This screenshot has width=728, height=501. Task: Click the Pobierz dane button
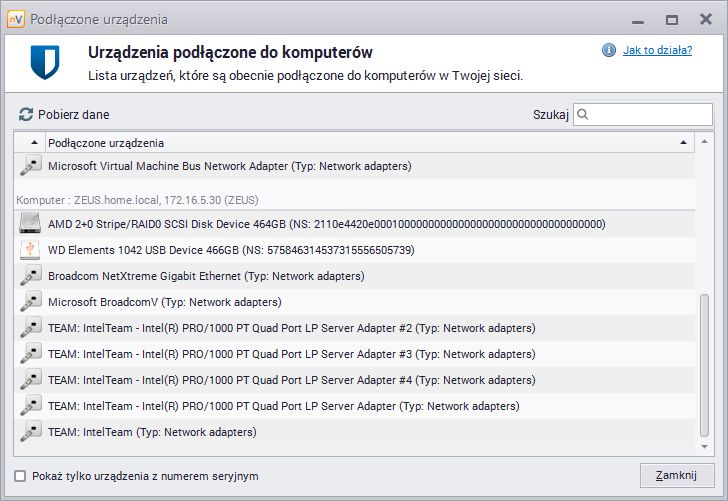(x=64, y=114)
